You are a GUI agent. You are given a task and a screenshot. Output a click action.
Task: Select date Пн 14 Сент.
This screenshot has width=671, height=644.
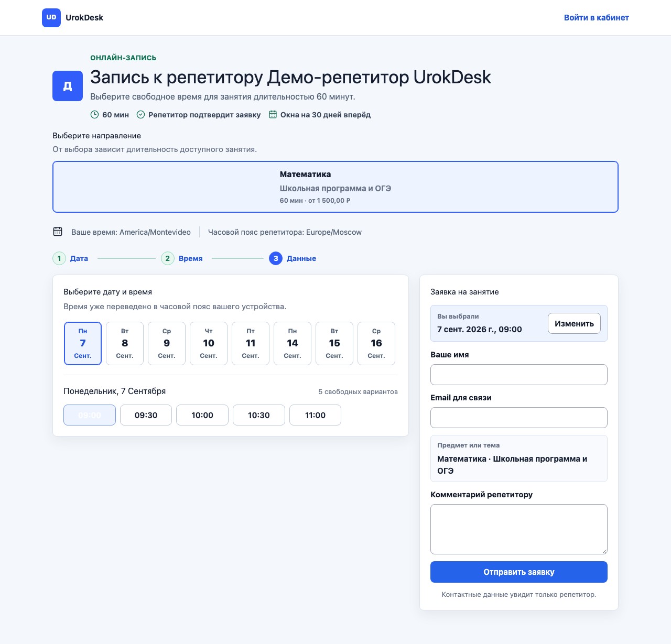[x=293, y=343]
